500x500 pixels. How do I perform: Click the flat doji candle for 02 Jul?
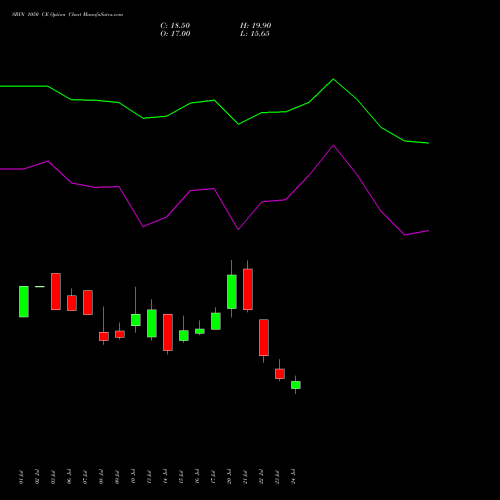[40, 286]
